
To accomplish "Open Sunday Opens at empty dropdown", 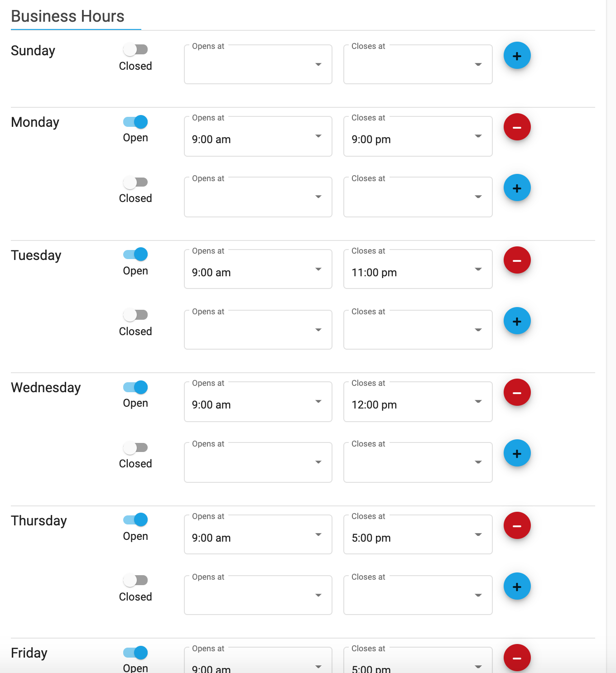I will (x=258, y=64).
